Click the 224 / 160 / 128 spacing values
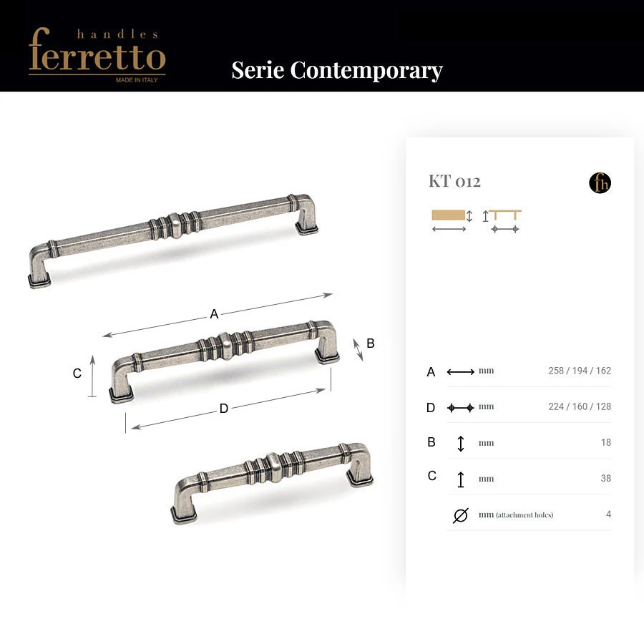This screenshot has height=644, width=644. (x=580, y=406)
